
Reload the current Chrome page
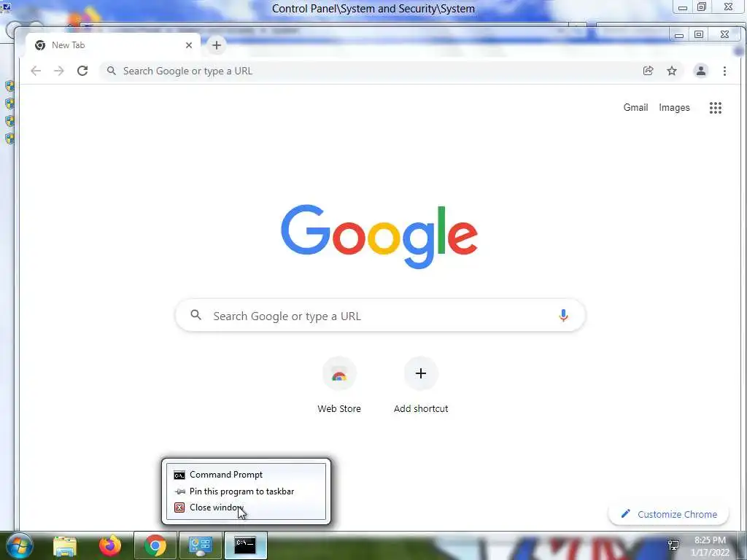[x=82, y=71]
